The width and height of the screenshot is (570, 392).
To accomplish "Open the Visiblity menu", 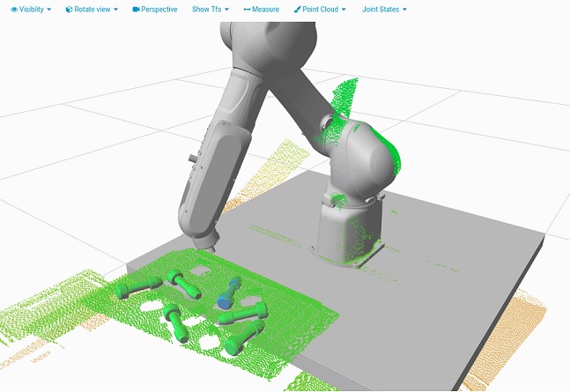I will pos(31,10).
